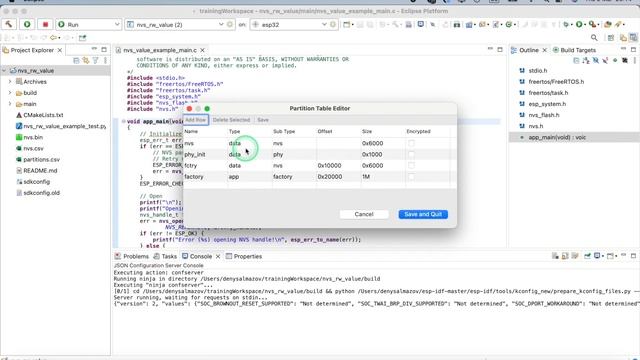Select nvs.bin file
The height and width of the screenshot is (360, 640).
click(x=33, y=137)
